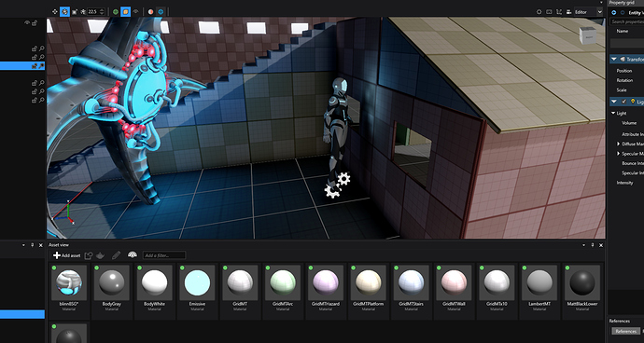This screenshot has height=343, width=644.
Task: Click the gray eye icon in viewport toolbar
Action: pos(136,12)
